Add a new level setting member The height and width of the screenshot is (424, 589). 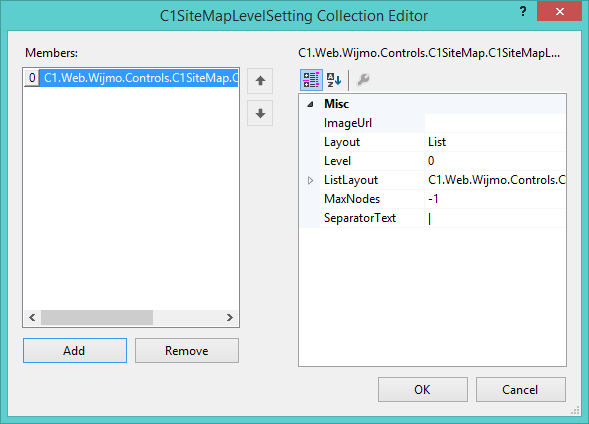click(75, 350)
